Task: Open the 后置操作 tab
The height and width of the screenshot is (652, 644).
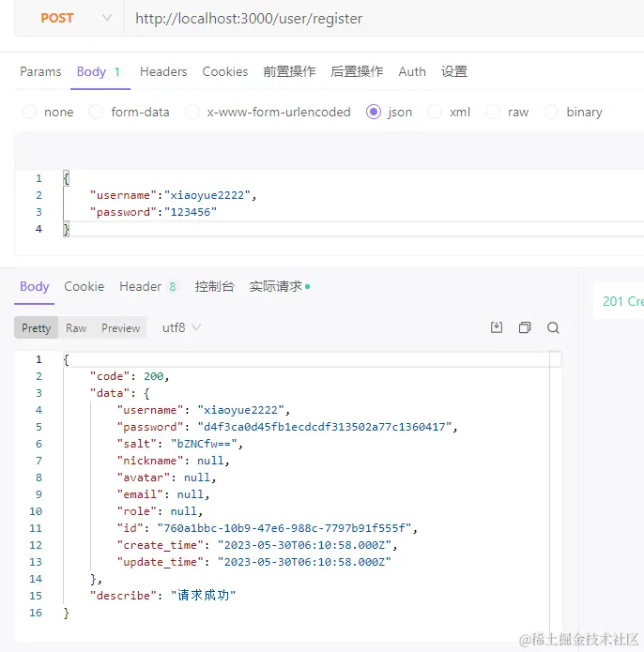Action: 357,71
